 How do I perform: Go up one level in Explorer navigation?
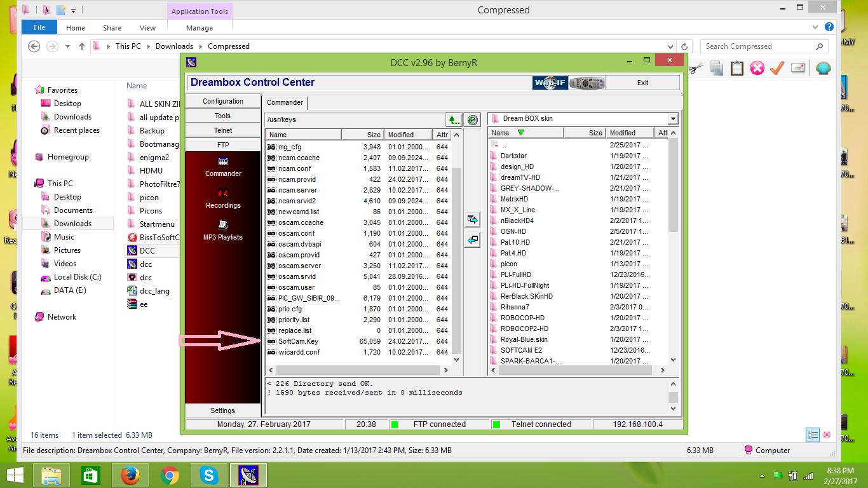click(82, 46)
